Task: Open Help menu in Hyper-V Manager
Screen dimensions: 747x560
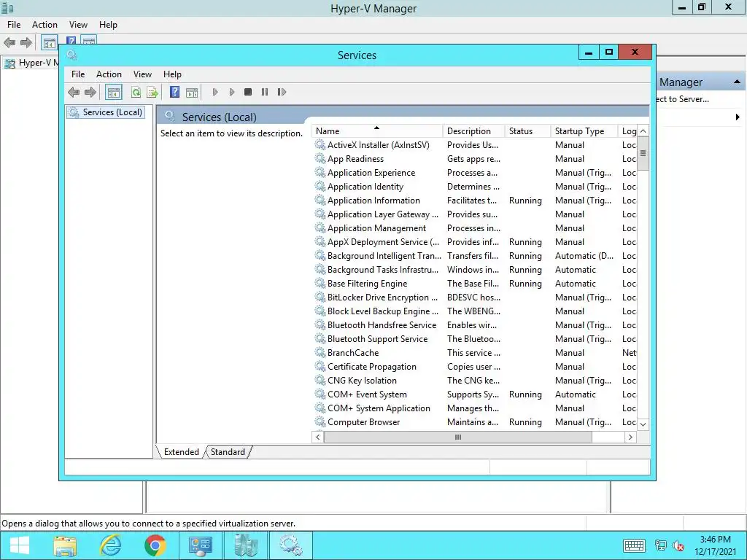Action: tap(108, 25)
